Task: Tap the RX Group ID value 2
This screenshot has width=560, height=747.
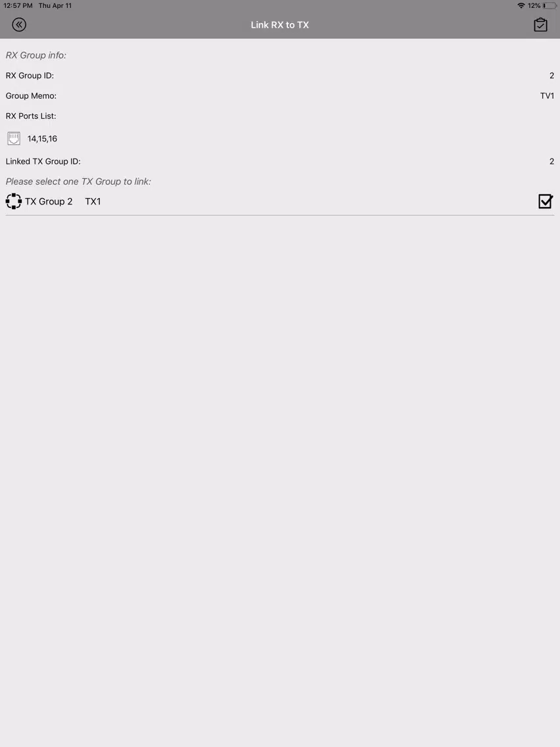Action: point(551,76)
